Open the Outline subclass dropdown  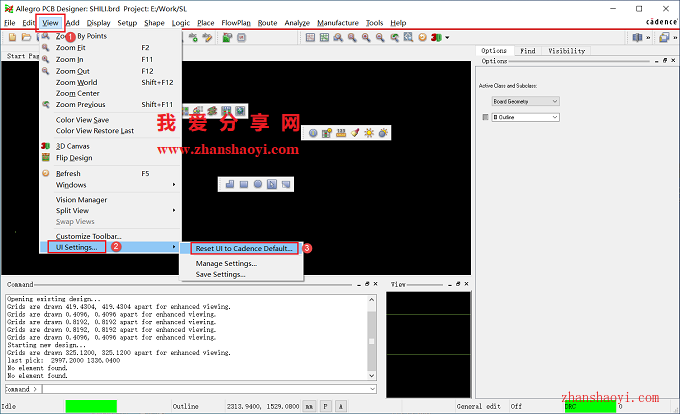525,117
